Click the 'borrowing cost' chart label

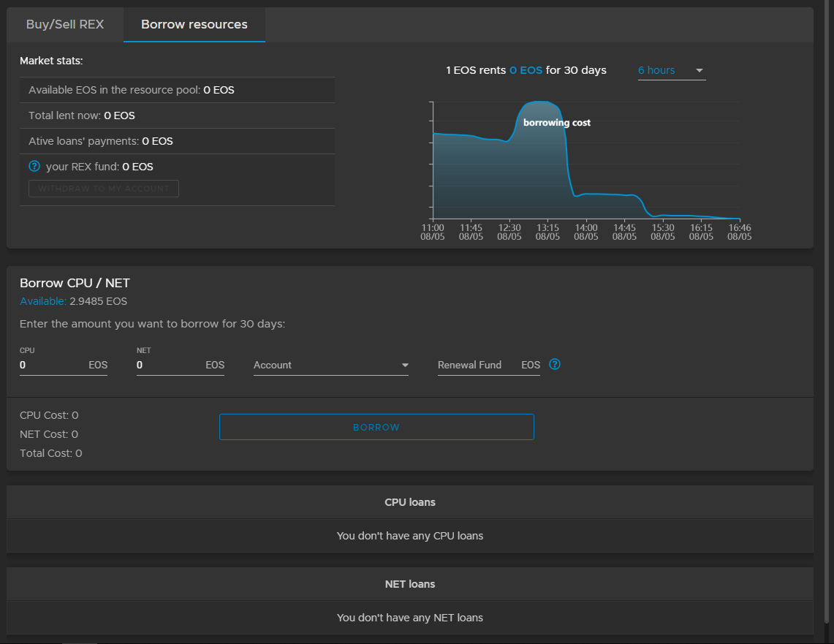pyautogui.click(x=557, y=123)
